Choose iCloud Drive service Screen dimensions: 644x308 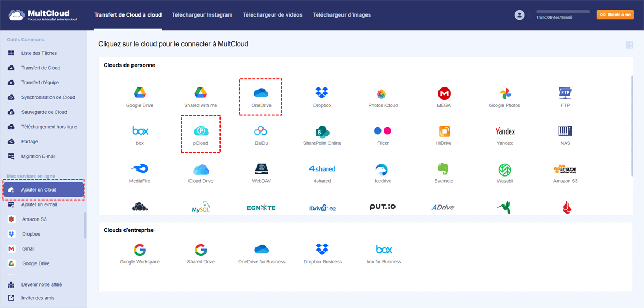tap(201, 173)
